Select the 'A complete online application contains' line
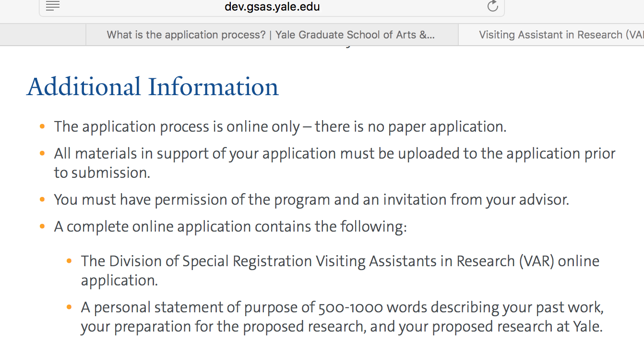 (230, 226)
